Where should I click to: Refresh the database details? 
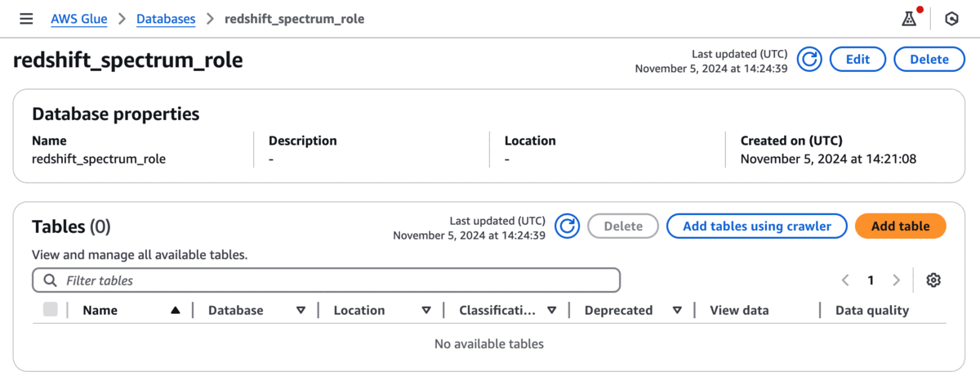coord(809,60)
